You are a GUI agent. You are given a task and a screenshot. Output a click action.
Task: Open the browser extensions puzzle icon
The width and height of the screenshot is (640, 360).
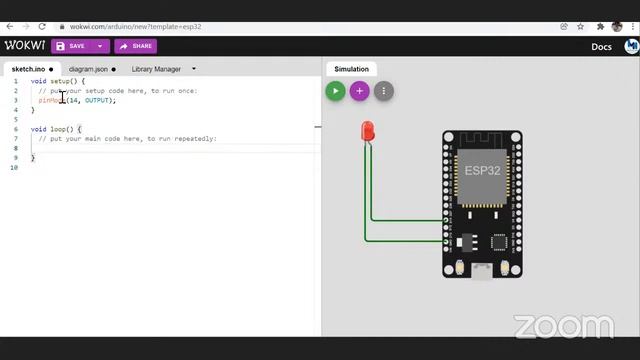600,27
